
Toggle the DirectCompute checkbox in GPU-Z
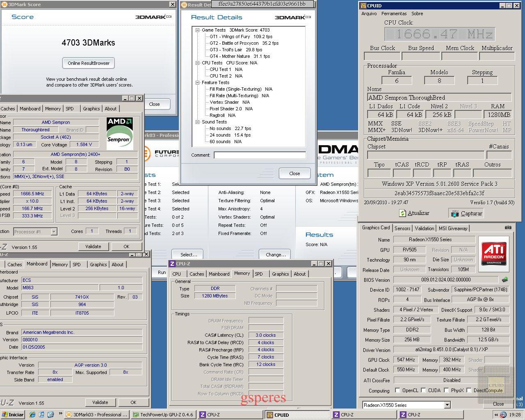click(x=469, y=390)
